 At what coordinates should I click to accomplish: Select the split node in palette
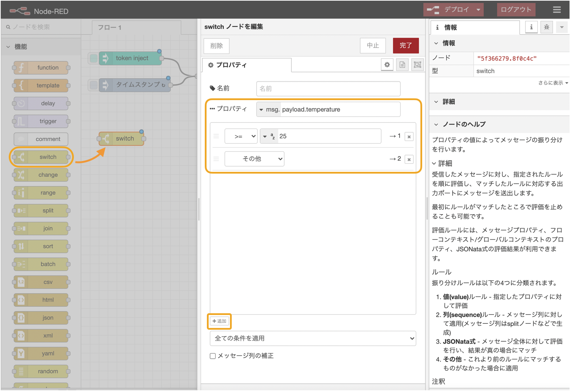[x=41, y=210]
